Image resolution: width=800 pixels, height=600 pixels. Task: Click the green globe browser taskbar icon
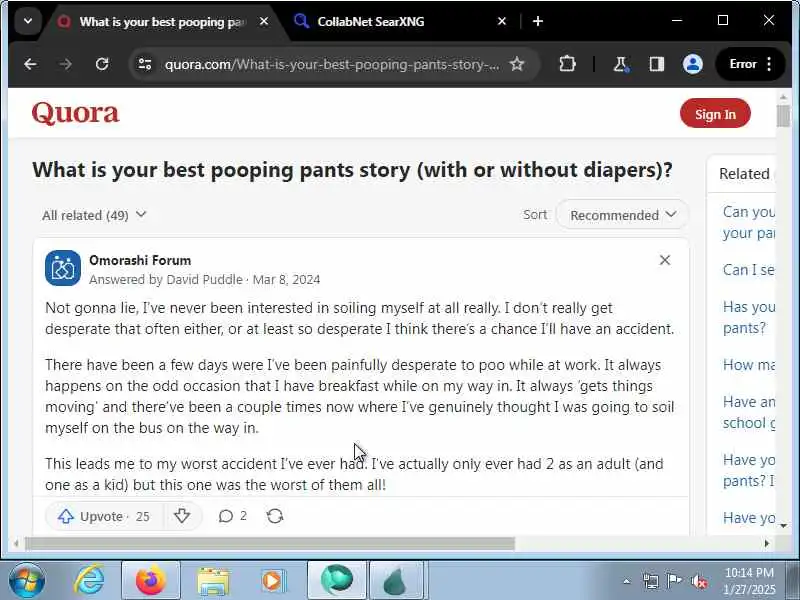[337, 581]
